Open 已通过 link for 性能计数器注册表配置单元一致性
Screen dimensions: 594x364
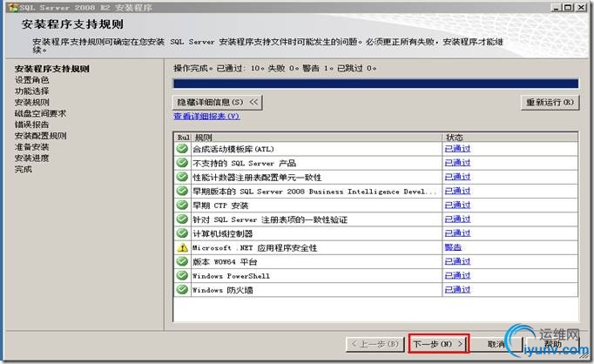[457, 177]
